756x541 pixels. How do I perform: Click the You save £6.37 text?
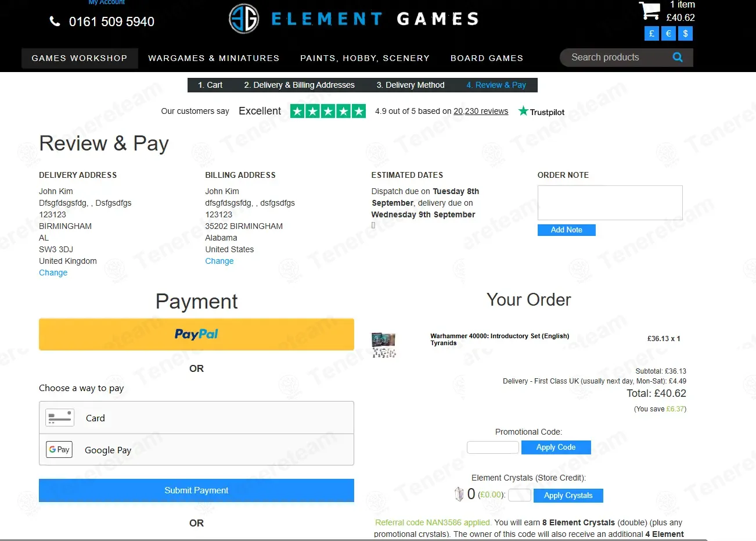(660, 409)
